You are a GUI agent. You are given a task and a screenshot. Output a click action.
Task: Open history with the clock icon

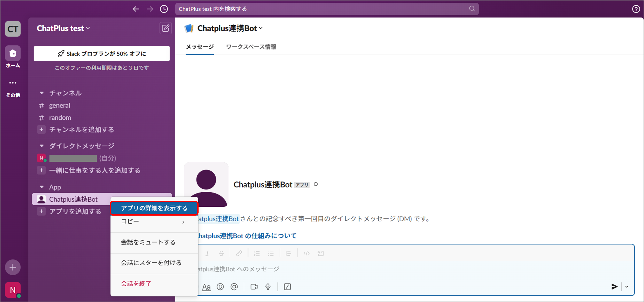(x=164, y=9)
